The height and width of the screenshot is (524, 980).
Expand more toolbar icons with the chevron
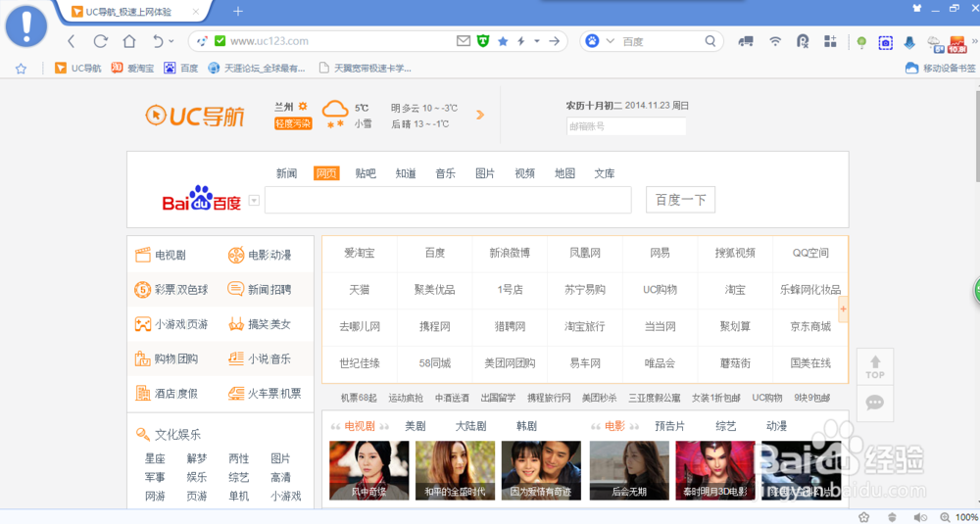(974, 41)
